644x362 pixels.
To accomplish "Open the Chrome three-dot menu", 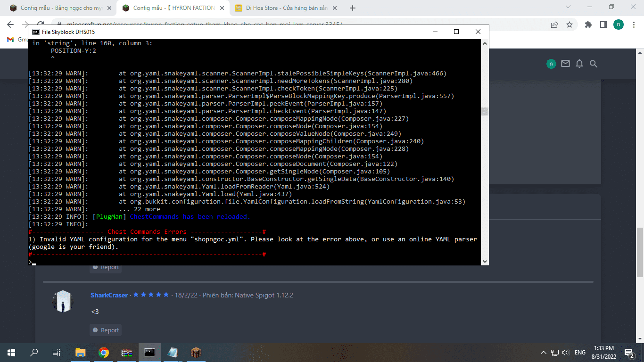I will 633,25.
